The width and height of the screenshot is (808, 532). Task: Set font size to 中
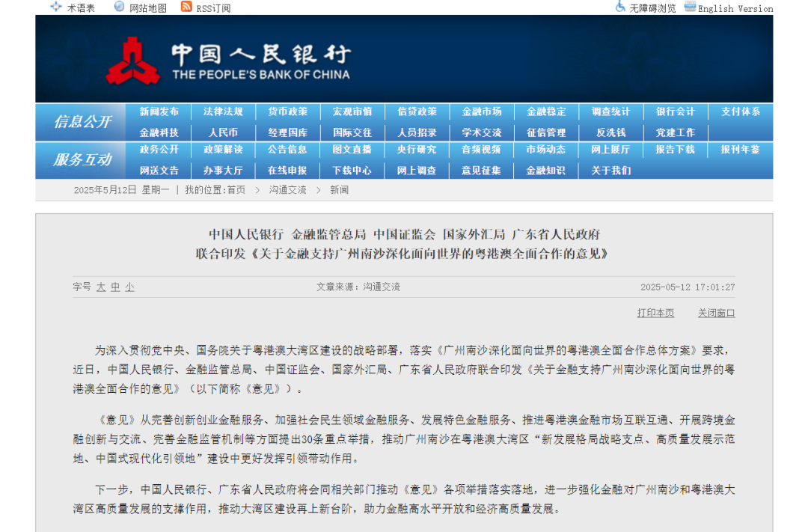click(x=115, y=287)
